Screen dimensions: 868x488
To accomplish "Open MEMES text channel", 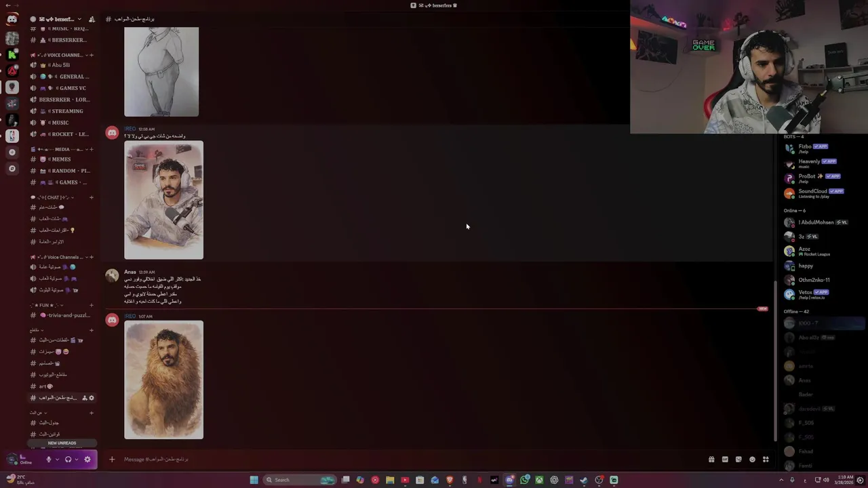I will point(62,159).
